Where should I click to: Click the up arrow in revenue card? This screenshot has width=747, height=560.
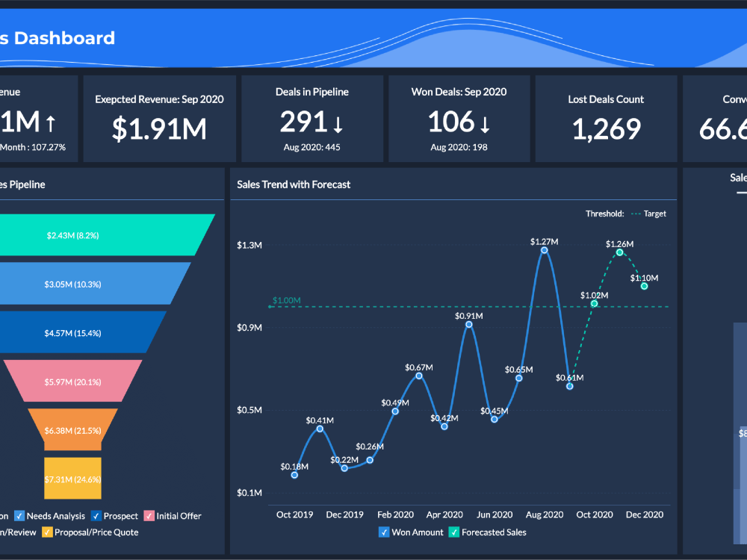pyautogui.click(x=51, y=123)
